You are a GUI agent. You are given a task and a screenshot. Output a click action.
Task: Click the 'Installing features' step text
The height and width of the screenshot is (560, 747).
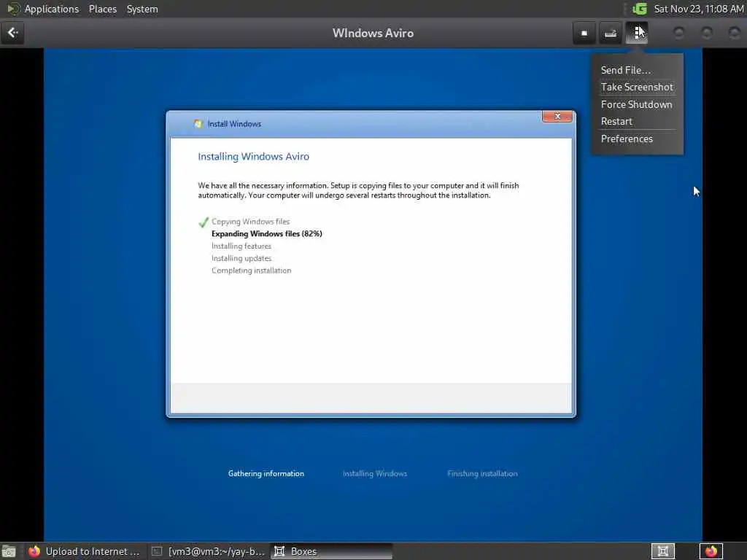[x=241, y=246]
